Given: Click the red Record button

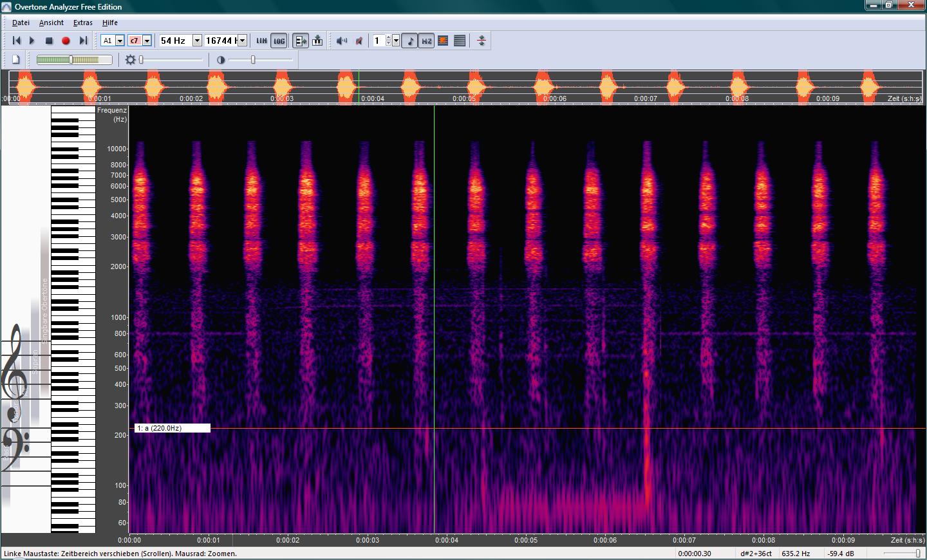Looking at the screenshot, I should coord(66,41).
